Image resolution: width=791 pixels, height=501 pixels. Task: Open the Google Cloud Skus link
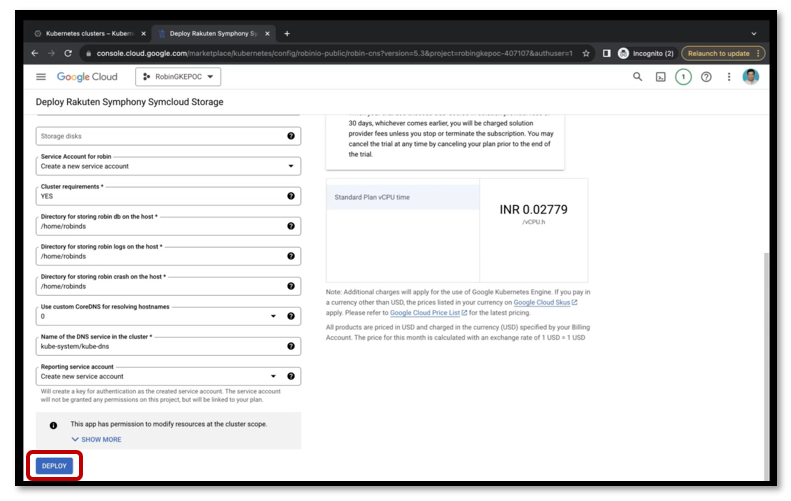pos(545,302)
